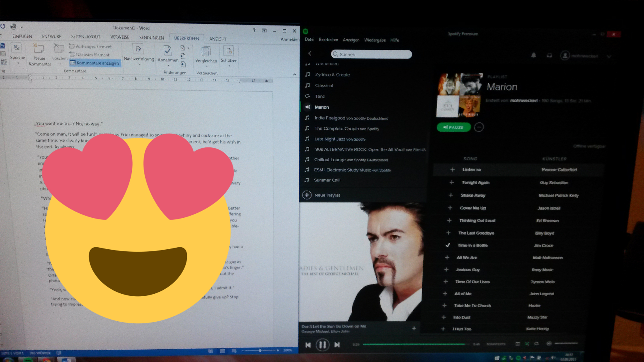Toggle repeat in Spotify player bar

536,344
